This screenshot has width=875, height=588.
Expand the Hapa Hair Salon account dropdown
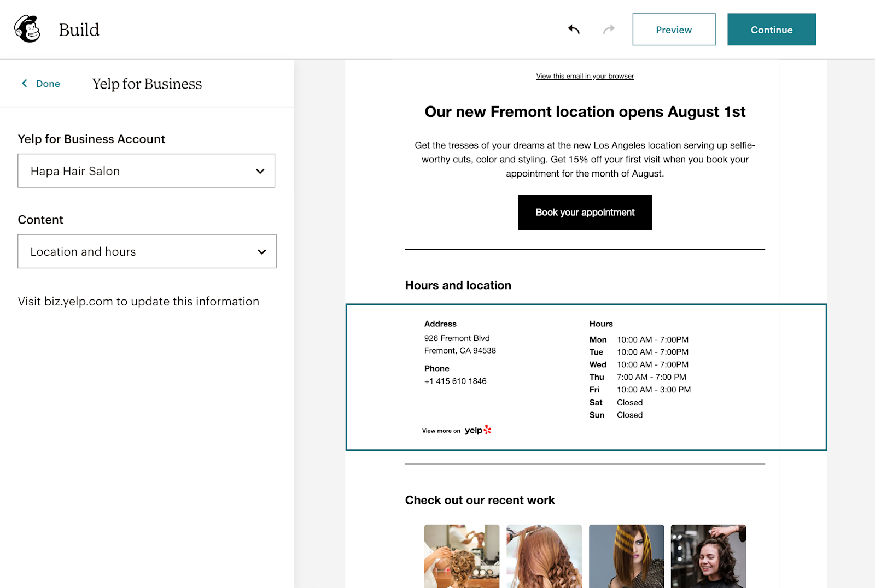click(147, 171)
